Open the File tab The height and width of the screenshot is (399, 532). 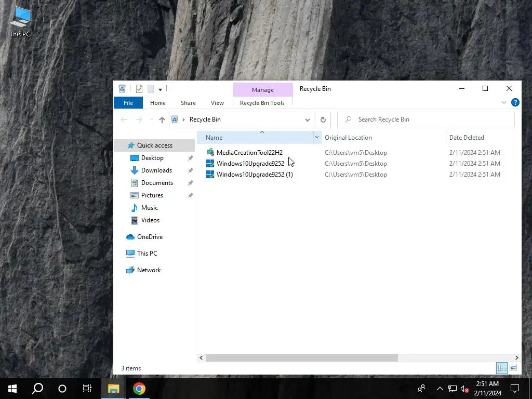128,103
